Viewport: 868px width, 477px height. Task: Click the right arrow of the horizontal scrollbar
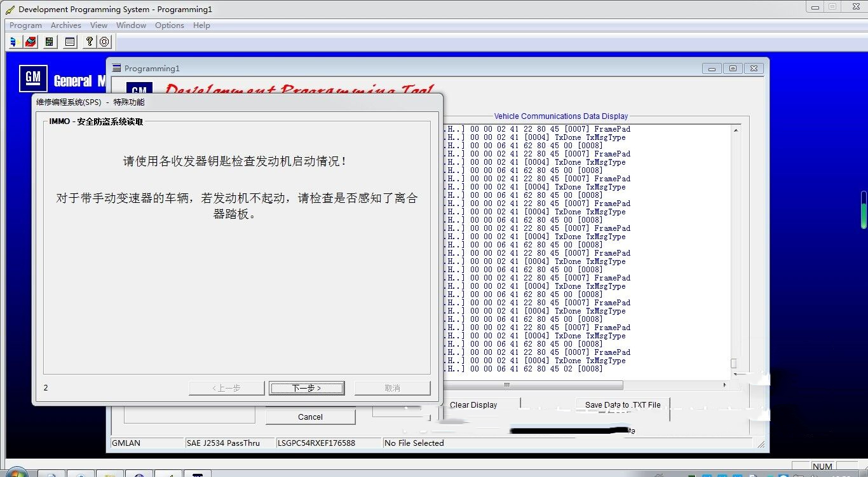(x=724, y=385)
